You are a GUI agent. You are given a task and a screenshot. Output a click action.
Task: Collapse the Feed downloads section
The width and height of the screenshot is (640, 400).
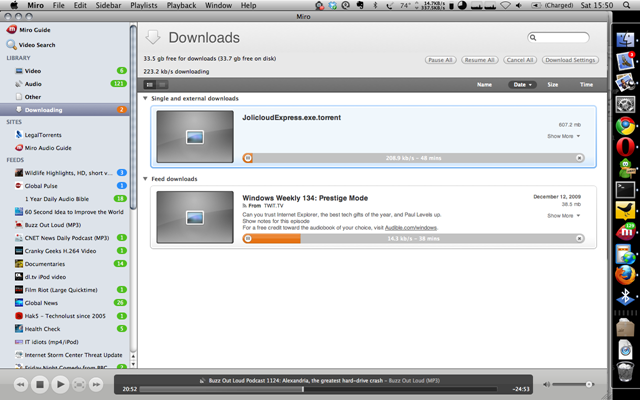[147, 179]
